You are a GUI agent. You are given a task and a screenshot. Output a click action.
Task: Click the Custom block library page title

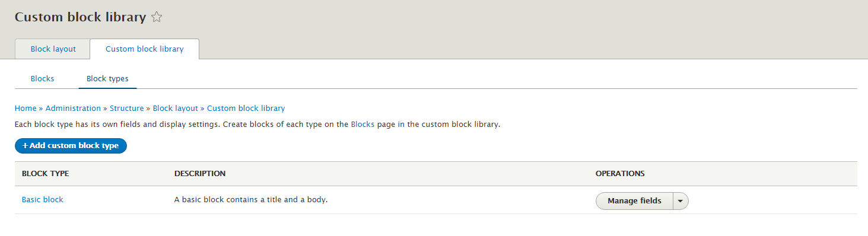(x=80, y=17)
